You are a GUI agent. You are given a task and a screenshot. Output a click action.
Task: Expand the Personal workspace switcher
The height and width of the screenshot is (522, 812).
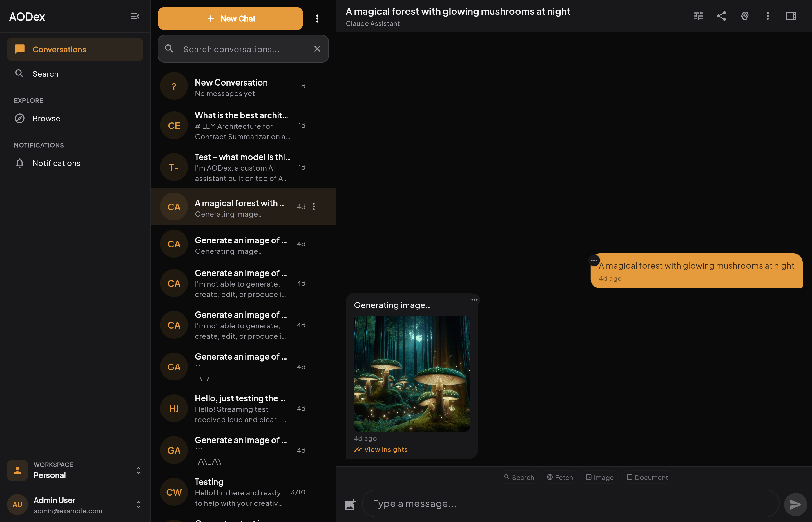pos(139,470)
